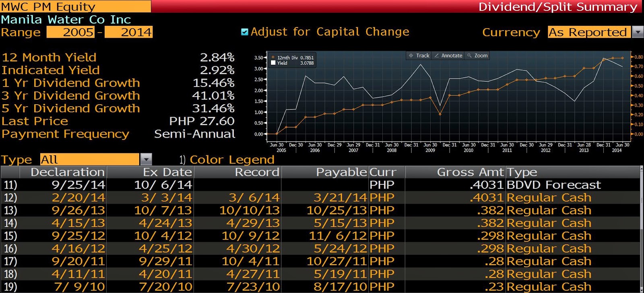Select the Track chart tool
This screenshot has width=644, height=293.
click(x=419, y=56)
